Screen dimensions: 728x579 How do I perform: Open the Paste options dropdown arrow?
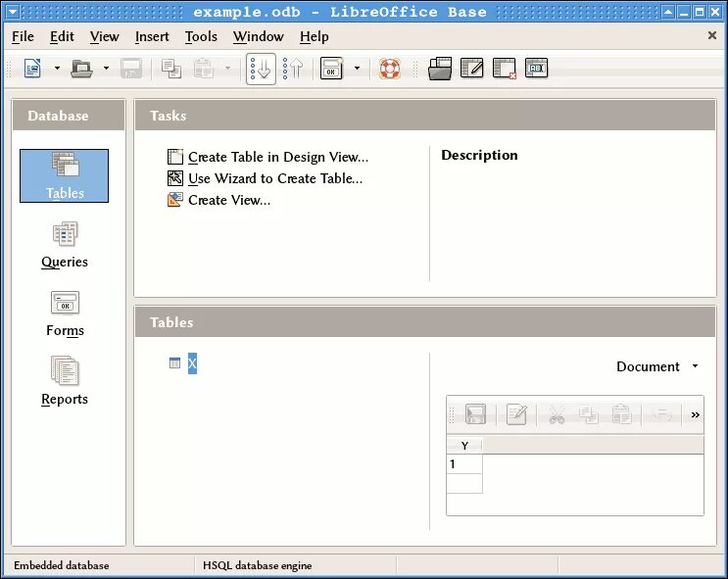pos(227,69)
